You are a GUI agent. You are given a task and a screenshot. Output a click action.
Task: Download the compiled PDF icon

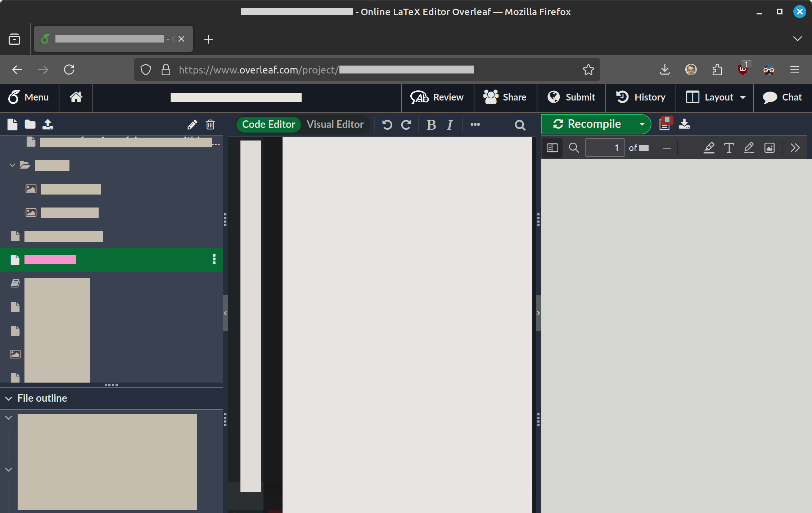(684, 124)
